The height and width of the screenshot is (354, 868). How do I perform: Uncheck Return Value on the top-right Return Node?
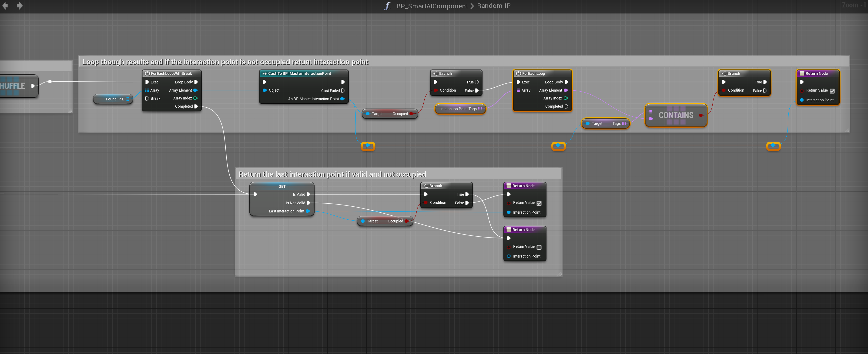pyautogui.click(x=832, y=91)
